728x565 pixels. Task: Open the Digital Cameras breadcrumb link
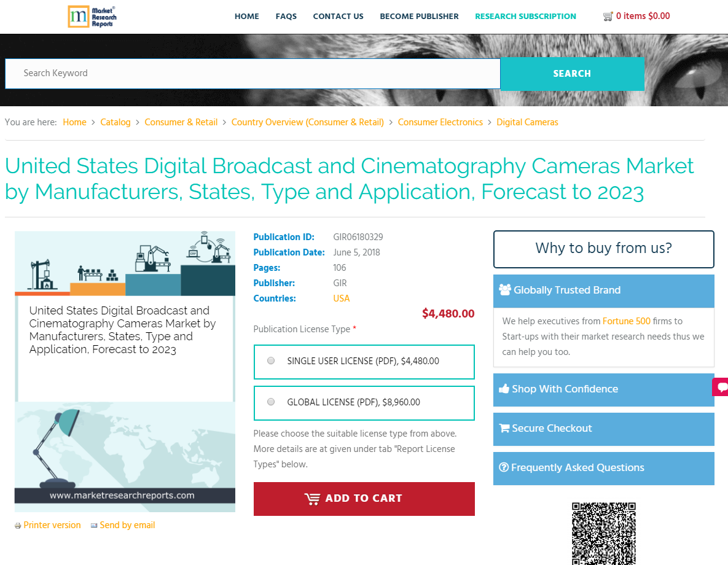(527, 122)
